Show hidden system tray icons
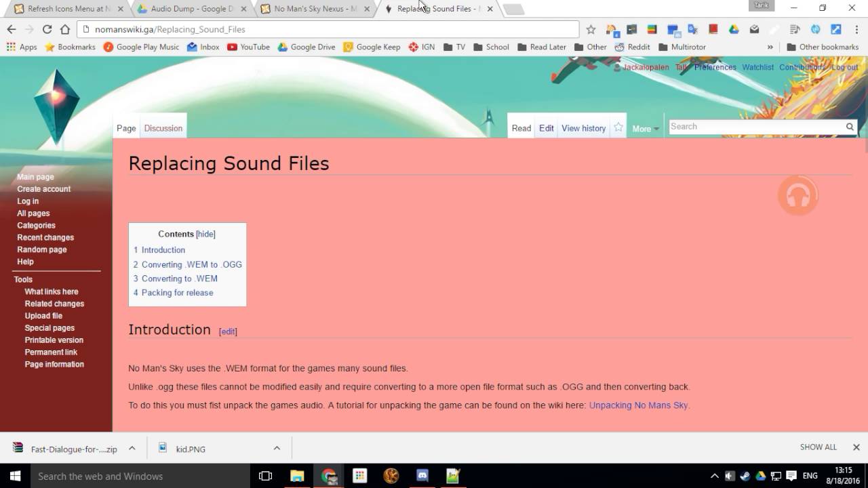 (x=715, y=476)
